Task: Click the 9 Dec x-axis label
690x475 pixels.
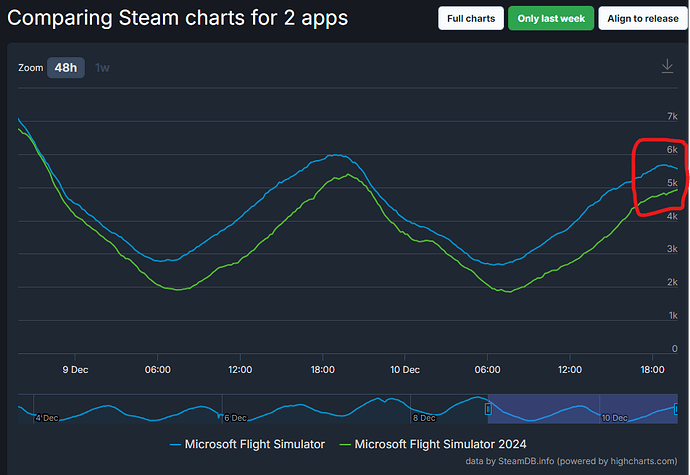Action: (75, 369)
